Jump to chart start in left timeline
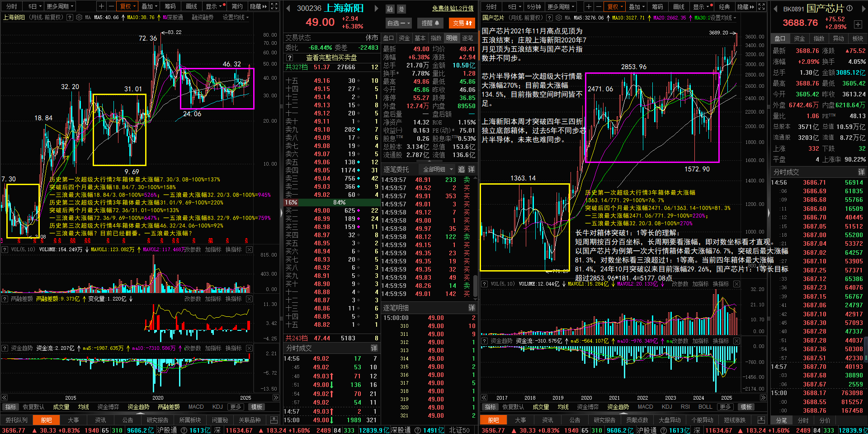 pos(5,397)
